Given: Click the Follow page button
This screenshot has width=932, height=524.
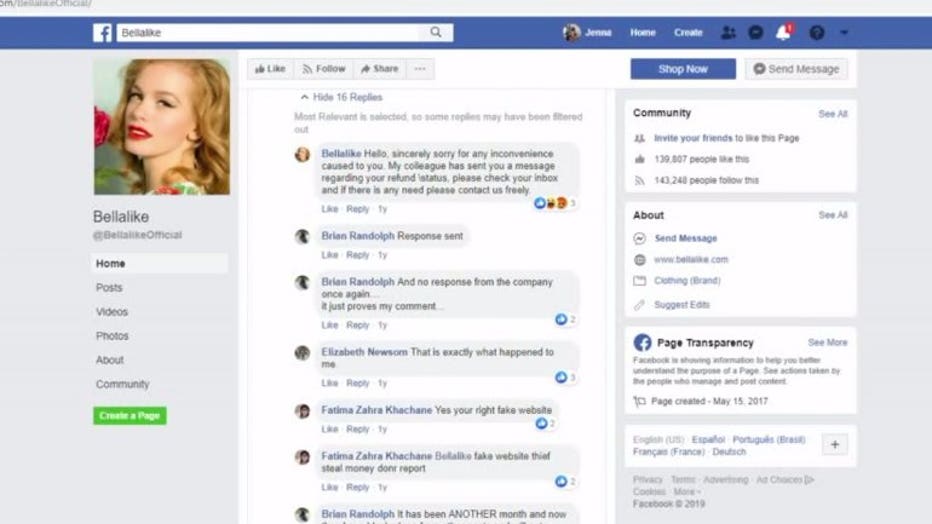Looking at the screenshot, I should coord(323,69).
